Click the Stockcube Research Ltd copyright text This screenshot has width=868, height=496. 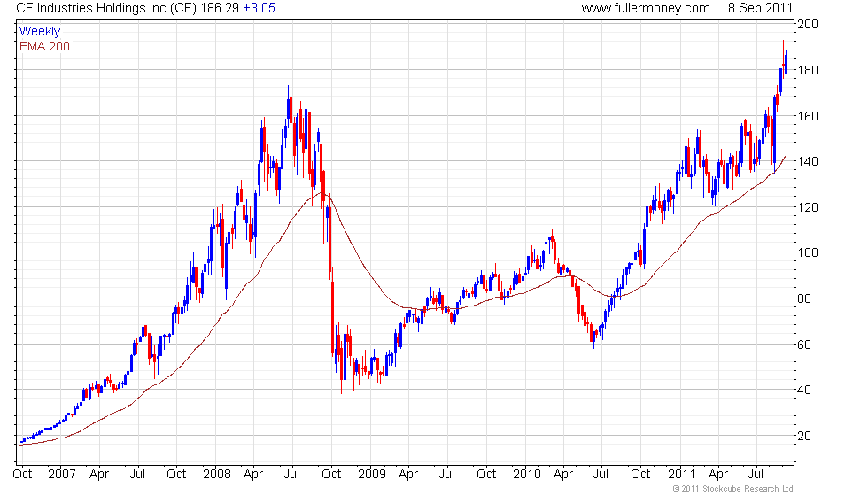732,489
